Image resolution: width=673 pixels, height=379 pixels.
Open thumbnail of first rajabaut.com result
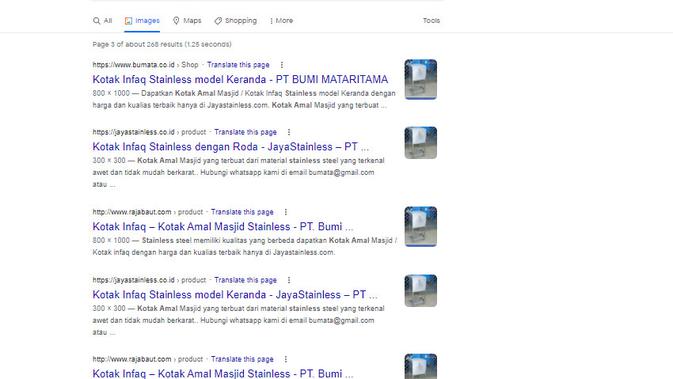421,227
